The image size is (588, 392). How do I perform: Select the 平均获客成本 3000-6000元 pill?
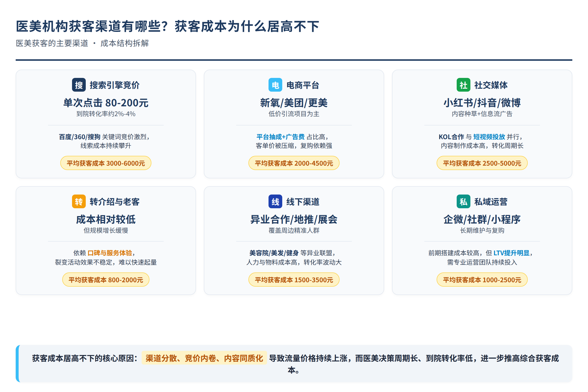tap(106, 163)
